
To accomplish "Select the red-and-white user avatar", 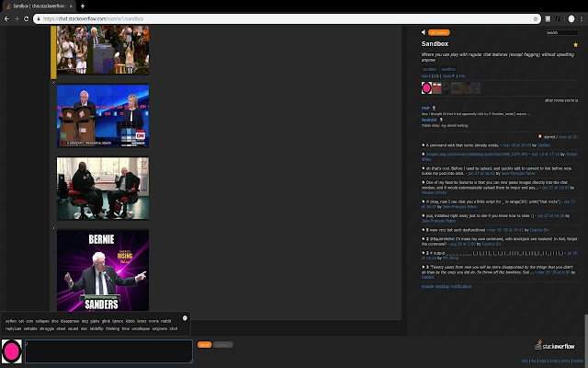I will [436, 88].
